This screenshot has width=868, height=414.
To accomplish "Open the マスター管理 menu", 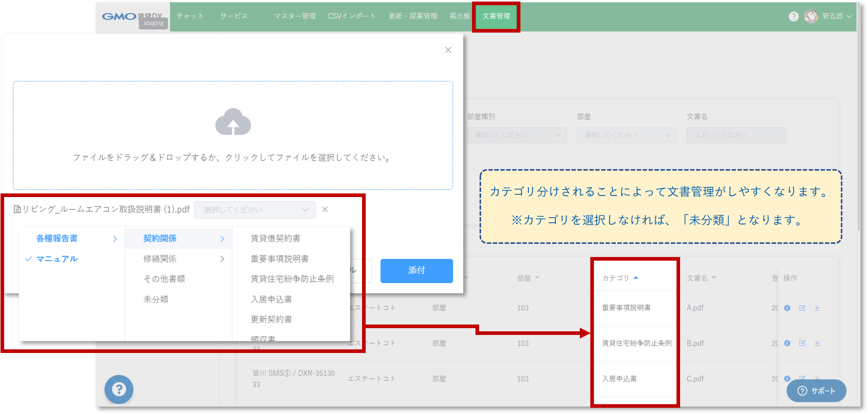I will pos(295,16).
